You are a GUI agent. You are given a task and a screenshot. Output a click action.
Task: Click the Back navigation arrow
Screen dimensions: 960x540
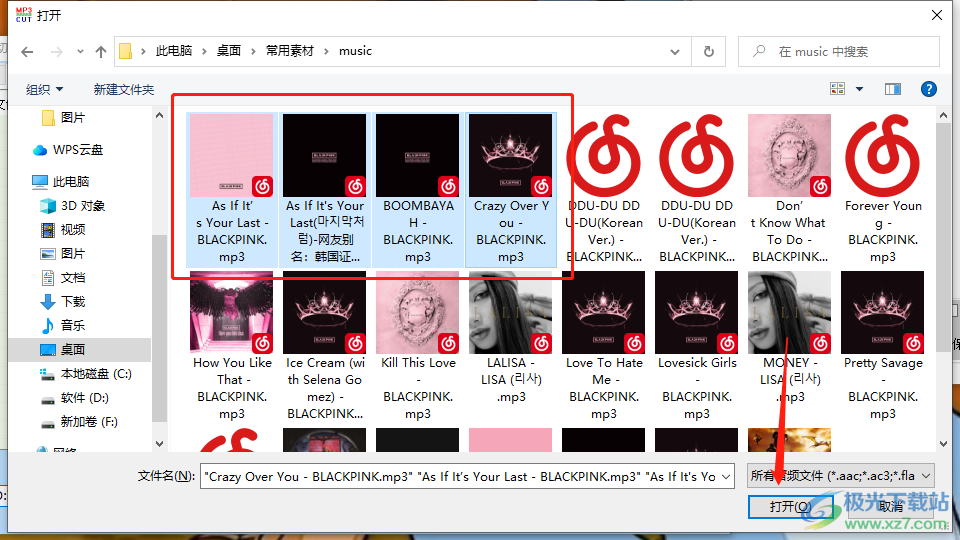click(x=27, y=52)
